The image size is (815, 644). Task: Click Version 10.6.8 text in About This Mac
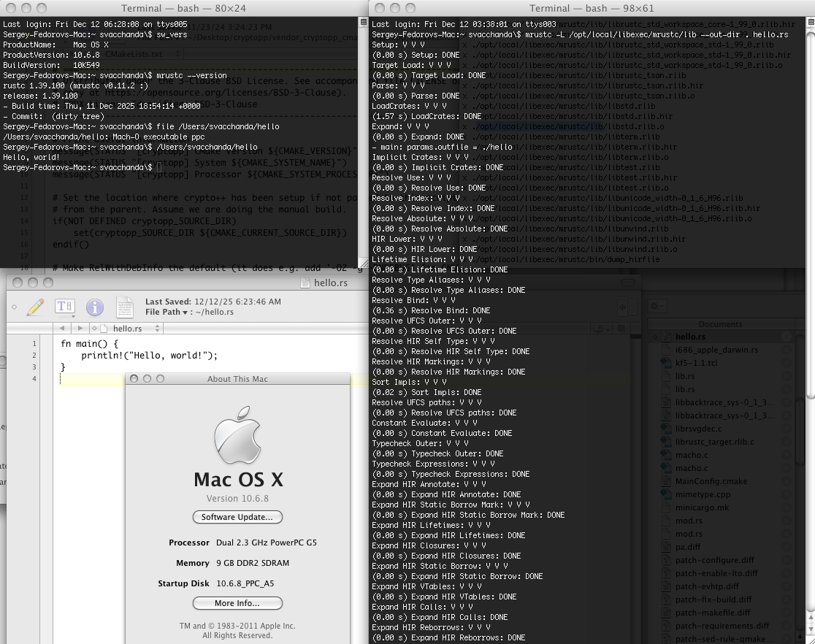237,499
